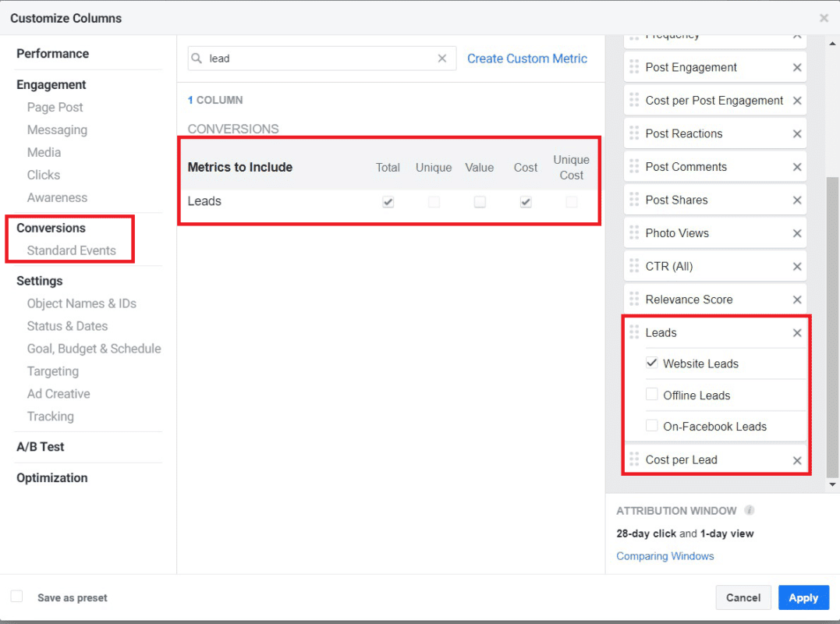Image resolution: width=840 pixels, height=624 pixels.
Task: Uncheck the Website Leads checkbox
Action: point(652,363)
